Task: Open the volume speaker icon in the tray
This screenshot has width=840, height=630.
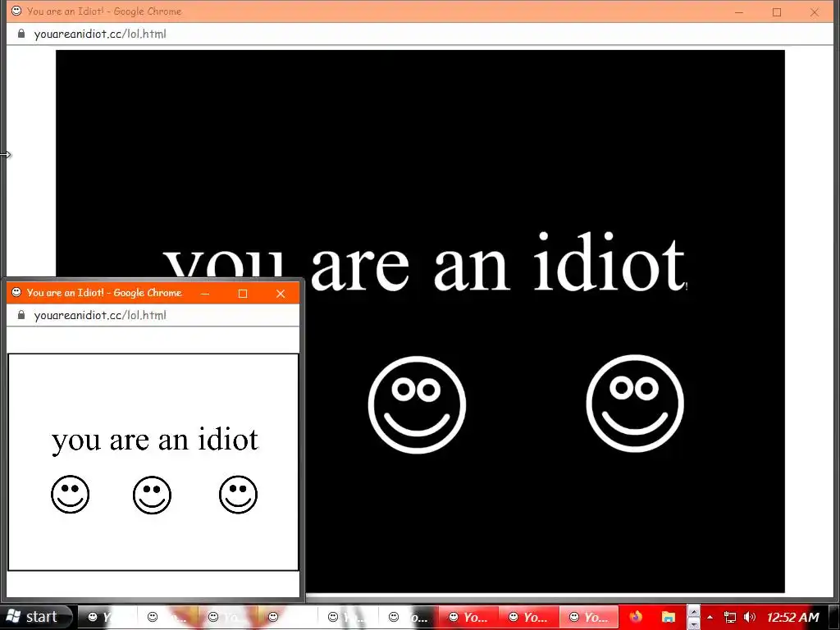Action: (x=750, y=617)
